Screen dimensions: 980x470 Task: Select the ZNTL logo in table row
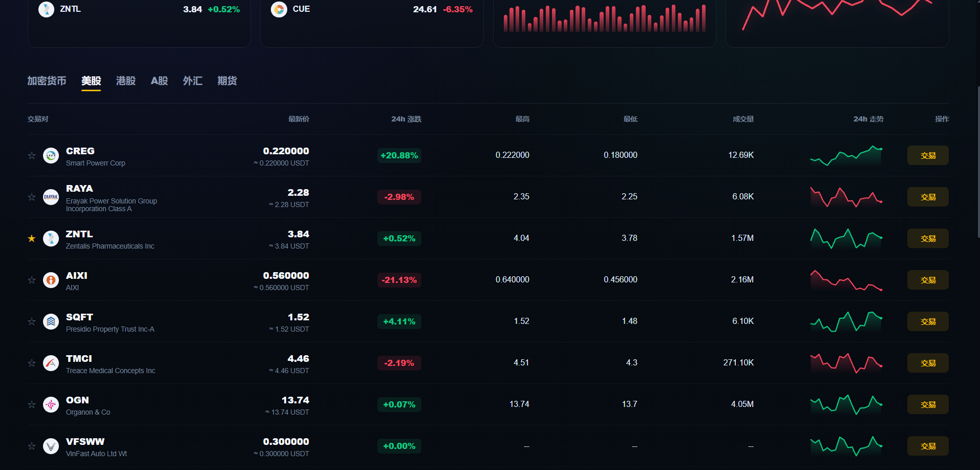(51, 238)
